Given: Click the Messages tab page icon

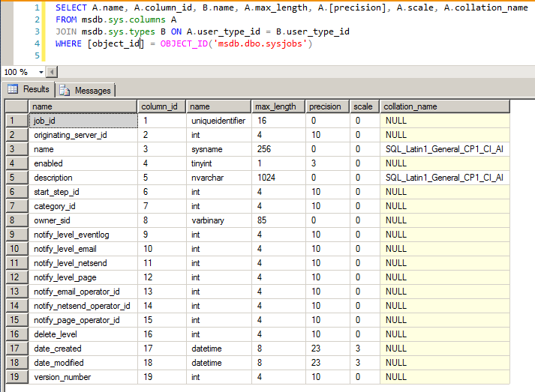Looking at the screenshot, I should coord(65,91).
